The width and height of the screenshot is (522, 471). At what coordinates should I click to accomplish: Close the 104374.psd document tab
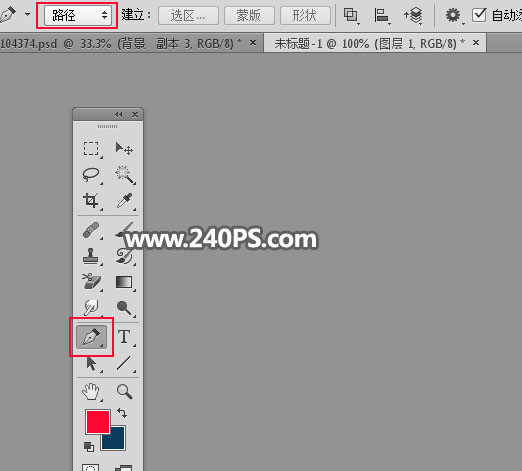(253, 43)
